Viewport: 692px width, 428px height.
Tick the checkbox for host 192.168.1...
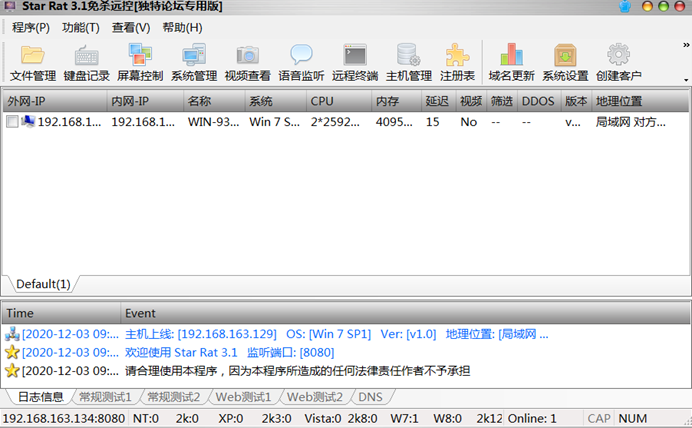point(12,122)
